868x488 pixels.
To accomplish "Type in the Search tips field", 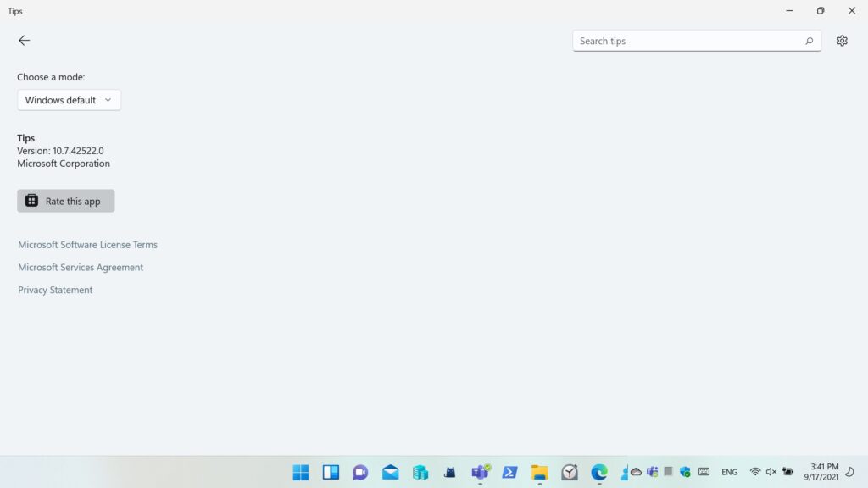I will (x=687, y=41).
